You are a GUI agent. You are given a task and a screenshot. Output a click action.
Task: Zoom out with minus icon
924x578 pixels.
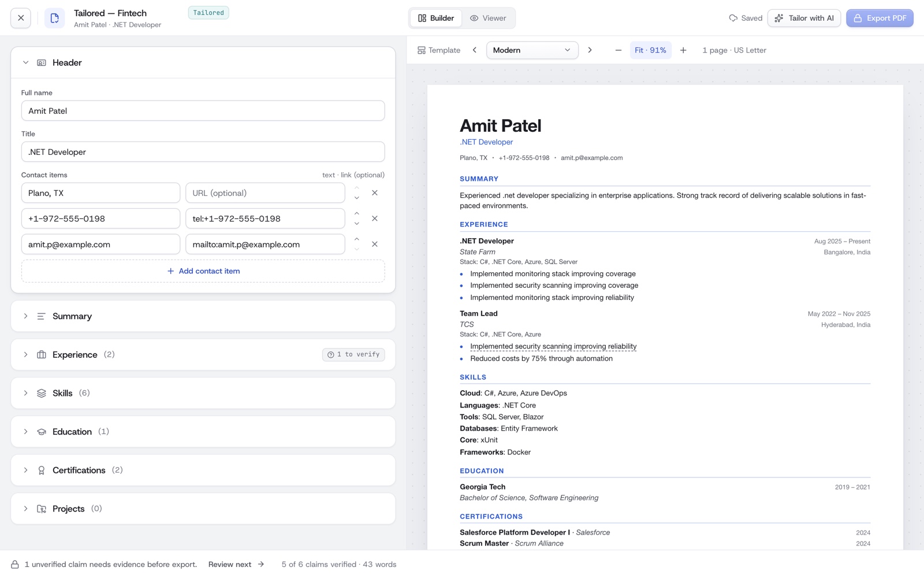click(x=618, y=50)
